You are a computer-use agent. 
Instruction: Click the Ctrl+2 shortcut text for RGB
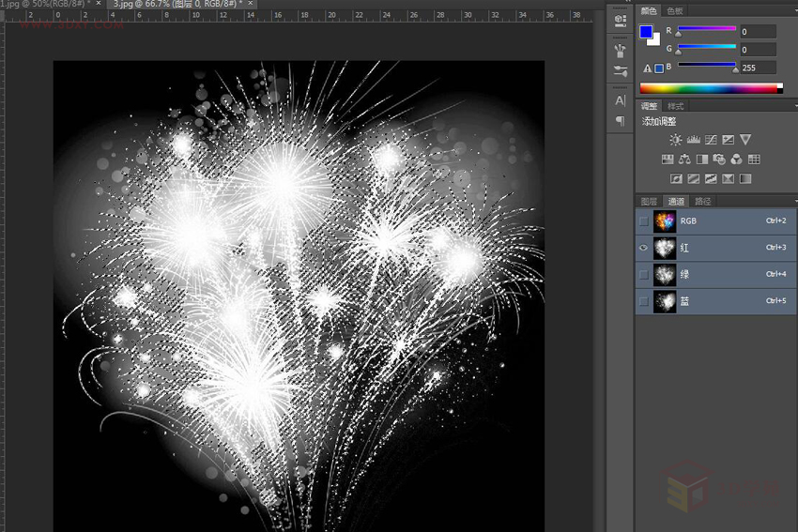pyautogui.click(x=775, y=220)
